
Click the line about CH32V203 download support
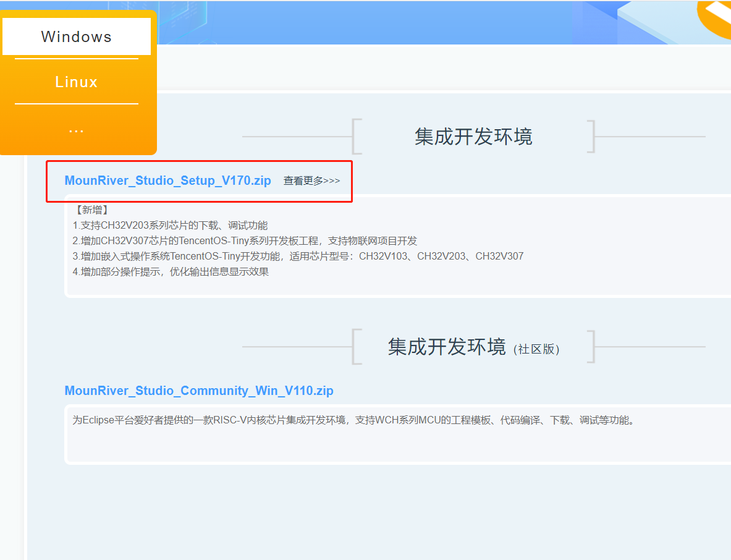(170, 225)
